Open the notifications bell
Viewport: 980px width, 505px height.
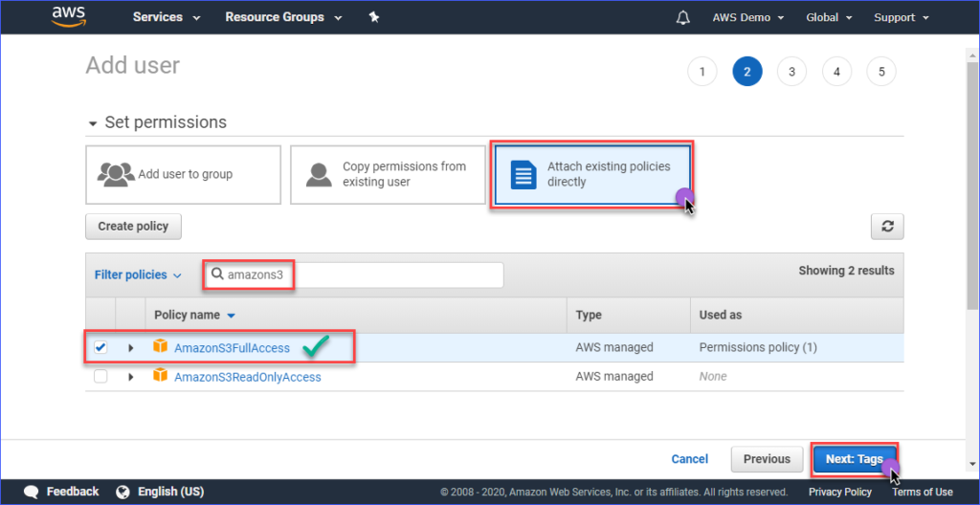682,17
